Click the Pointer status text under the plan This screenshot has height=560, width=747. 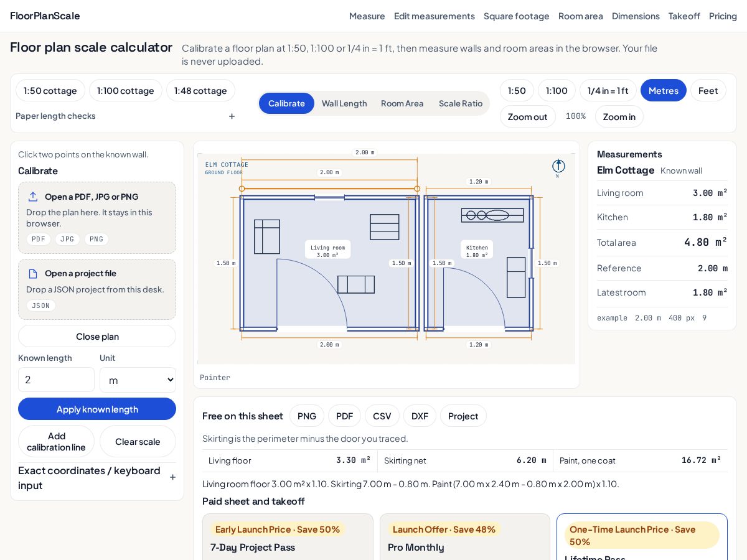(215, 378)
